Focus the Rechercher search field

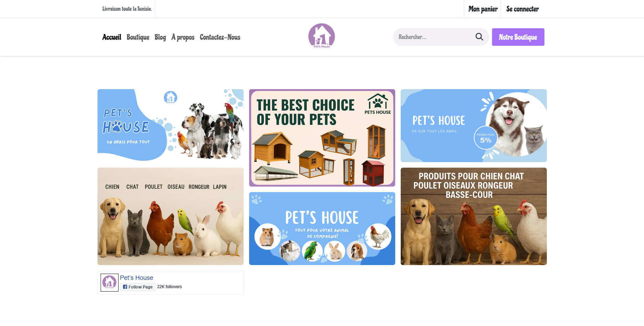435,37
